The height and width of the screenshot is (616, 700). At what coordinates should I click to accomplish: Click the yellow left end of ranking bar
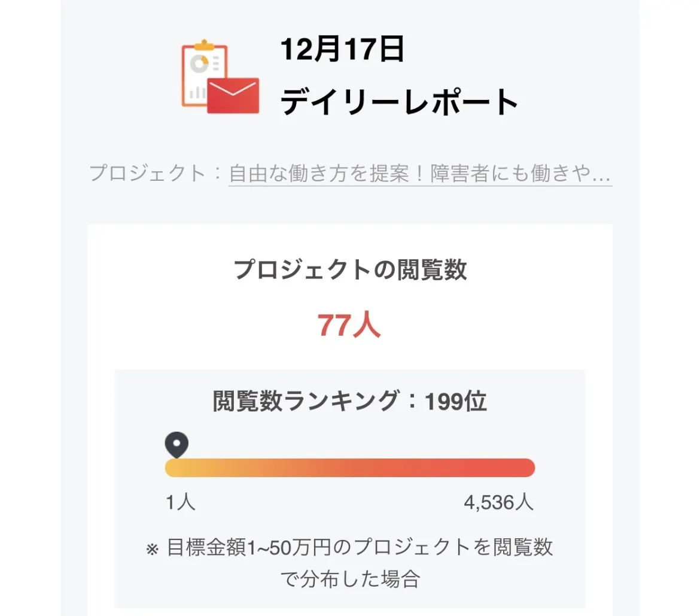[x=175, y=468]
